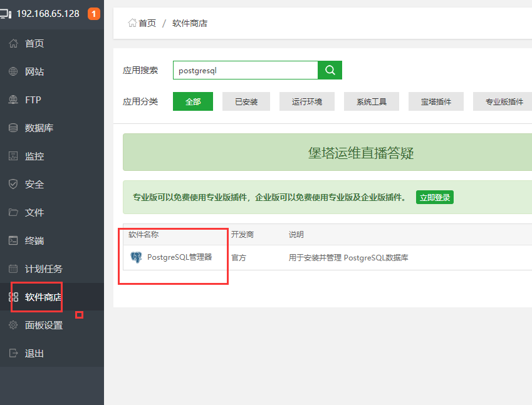Click the 首页 breadcrumb link
The height and width of the screenshot is (405, 532).
[x=147, y=23]
